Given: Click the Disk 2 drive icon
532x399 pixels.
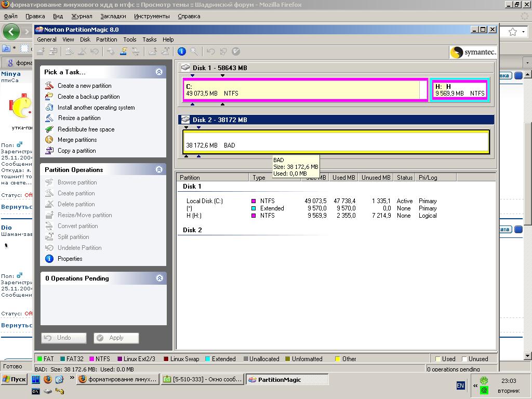Looking at the screenshot, I should click(x=185, y=119).
